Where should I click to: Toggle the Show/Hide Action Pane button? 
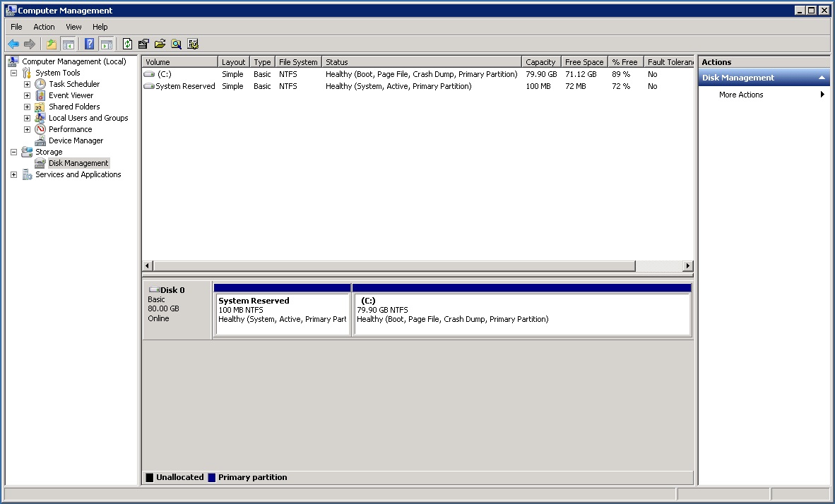coord(106,44)
